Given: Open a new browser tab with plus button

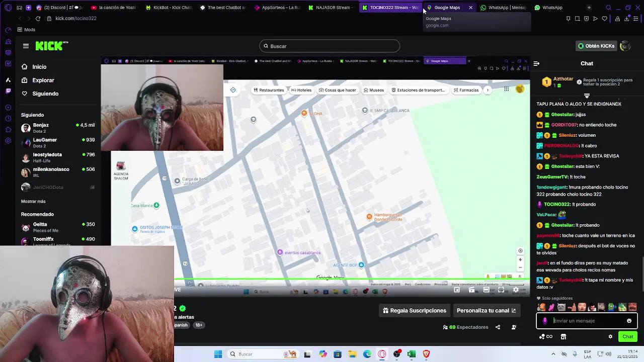Looking at the screenshot, I should coord(589,8).
